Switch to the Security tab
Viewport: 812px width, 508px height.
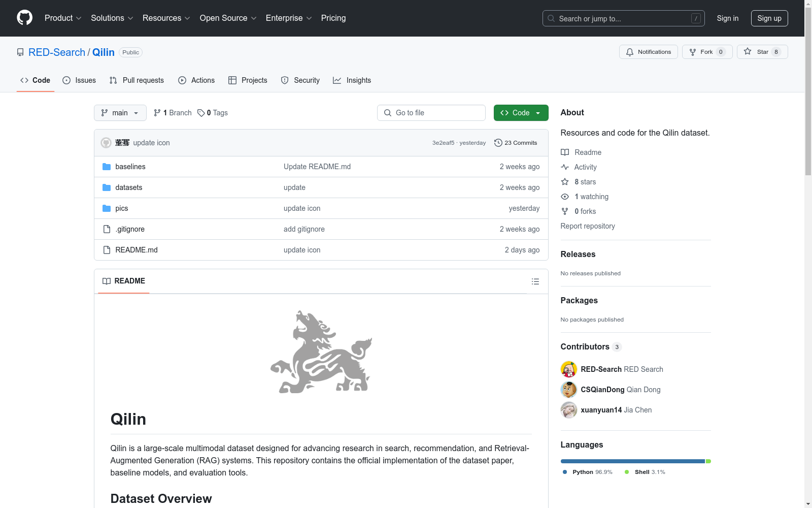point(300,80)
